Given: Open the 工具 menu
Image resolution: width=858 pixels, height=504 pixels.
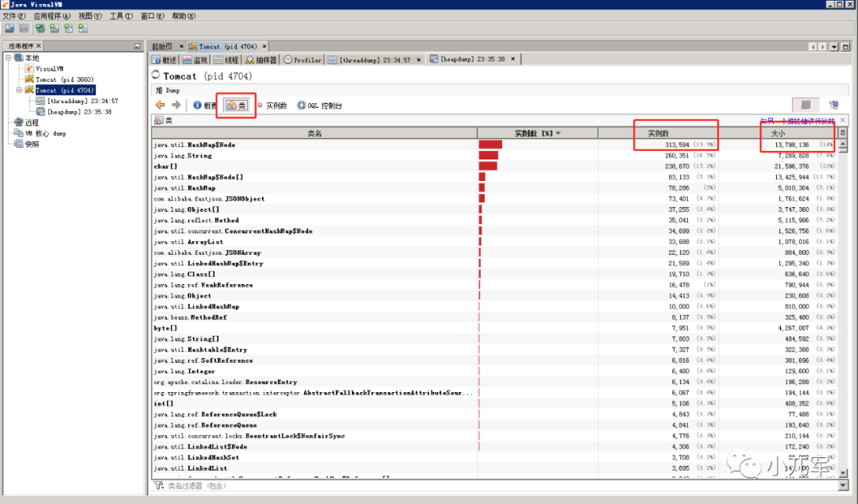Looking at the screenshot, I should (x=121, y=16).
